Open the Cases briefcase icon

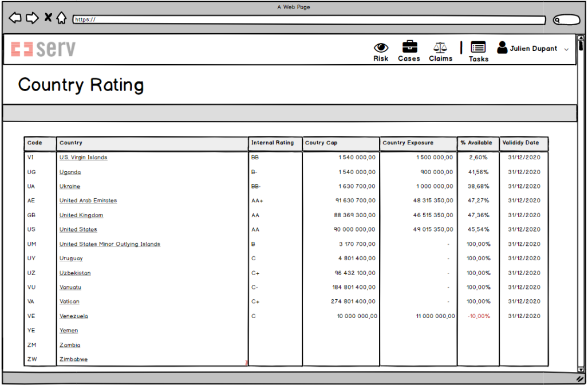point(409,47)
